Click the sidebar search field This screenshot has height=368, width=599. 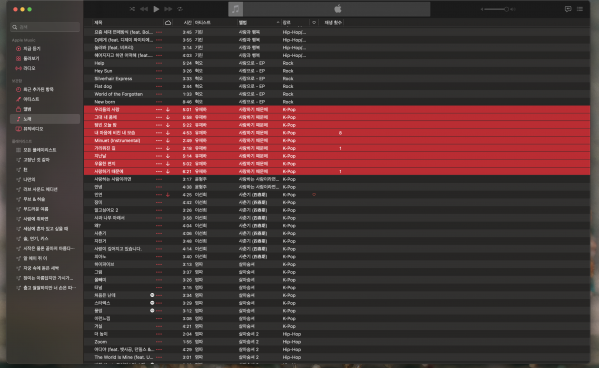click(x=45, y=27)
